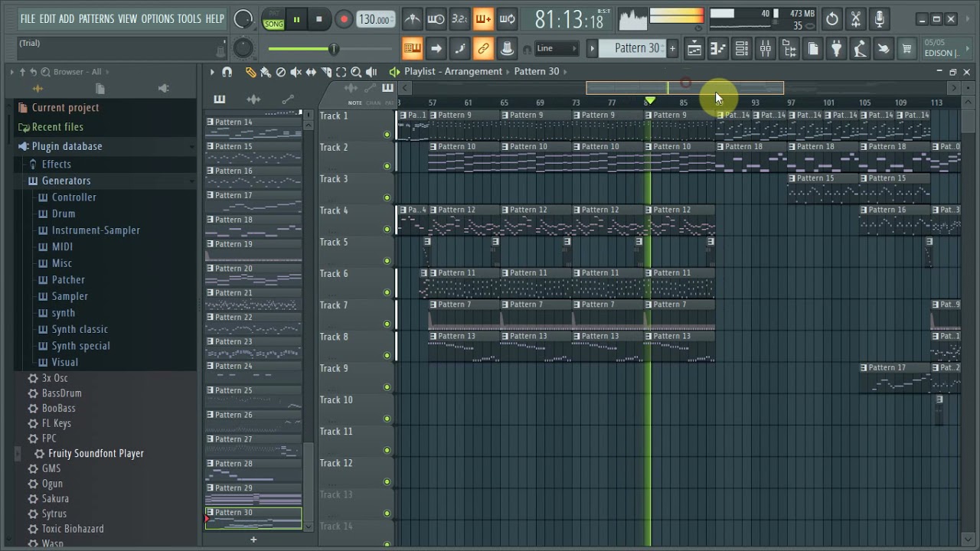This screenshot has width=980, height=551.
Task: Open the playlist options menu arrow
Action: point(212,72)
